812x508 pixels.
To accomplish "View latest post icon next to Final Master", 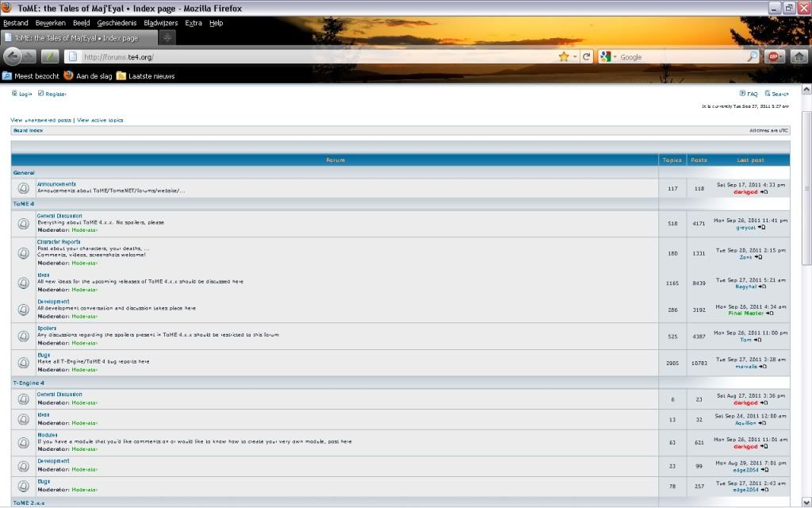I will click(x=769, y=313).
